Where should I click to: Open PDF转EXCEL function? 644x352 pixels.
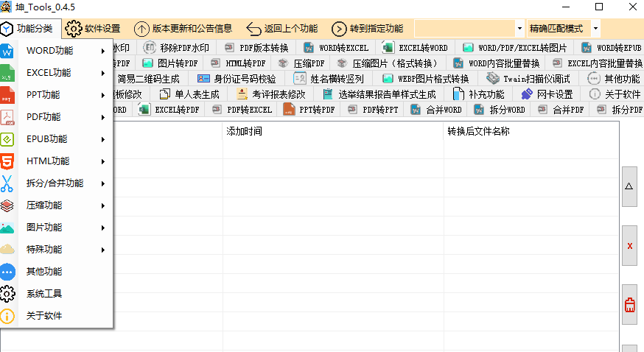pyautogui.click(x=242, y=110)
